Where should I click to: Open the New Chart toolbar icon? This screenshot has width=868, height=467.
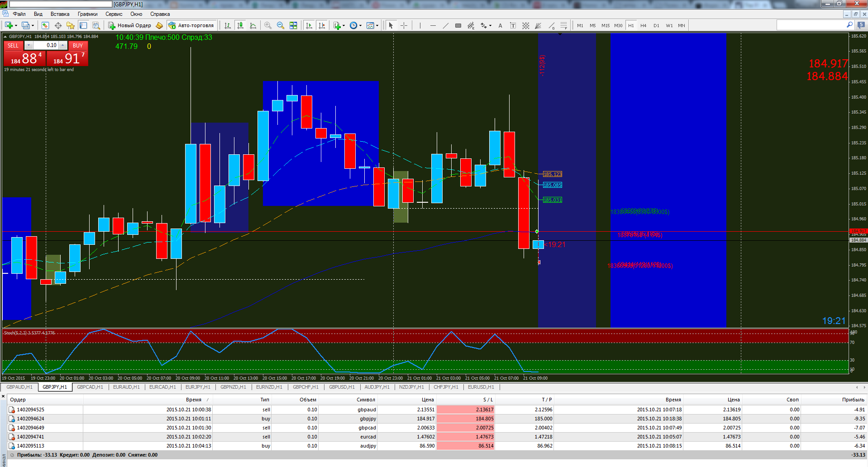pyautogui.click(x=9, y=25)
